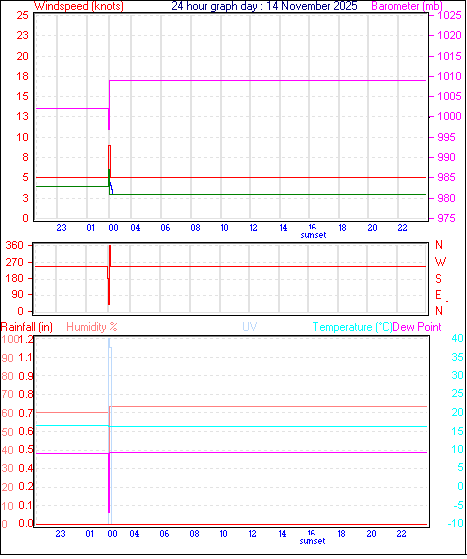This screenshot has width=467, height=559.
Task: Click the 90 humidity axis value
Action: tap(7, 358)
